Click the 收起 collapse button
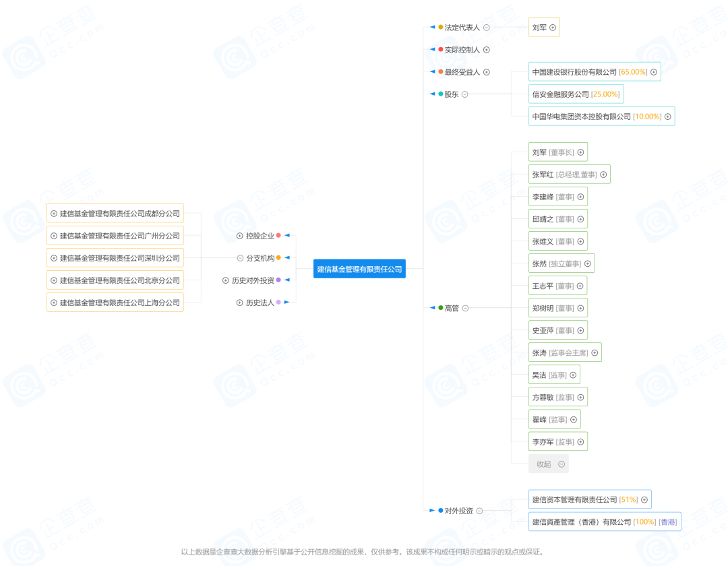728x566 pixels. (x=548, y=464)
